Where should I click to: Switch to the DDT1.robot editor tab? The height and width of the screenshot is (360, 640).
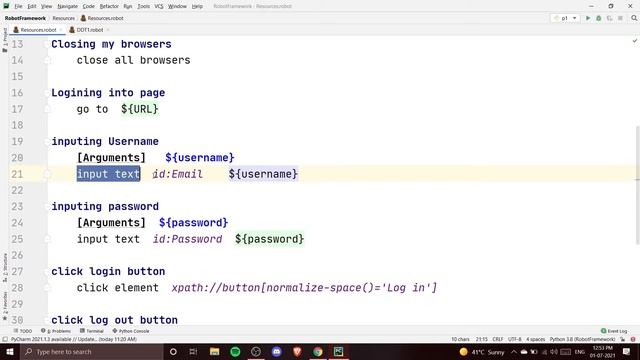coord(90,30)
